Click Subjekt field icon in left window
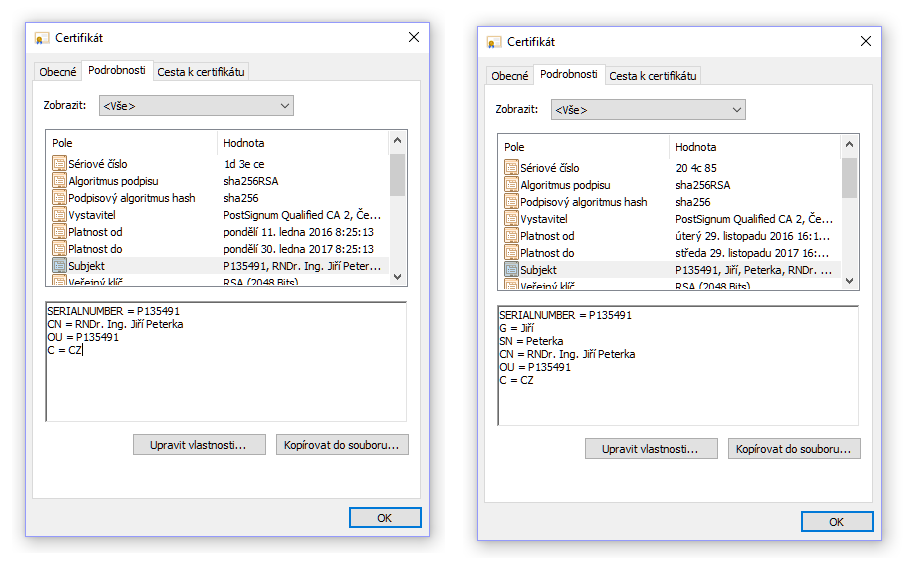Image resolution: width=918 pixels, height=566 pixels. coord(59,265)
